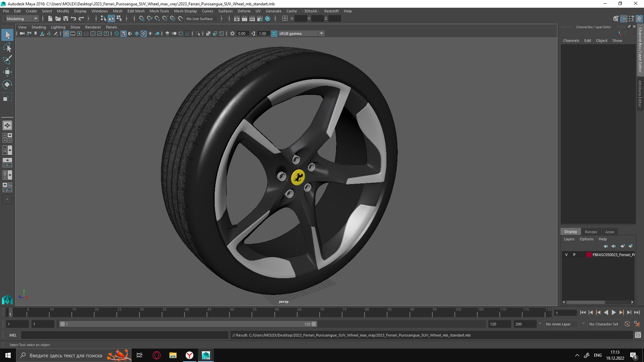644x362 pixels.
Task: Choose the Rotate tool in toolbox
Action: tap(7, 84)
